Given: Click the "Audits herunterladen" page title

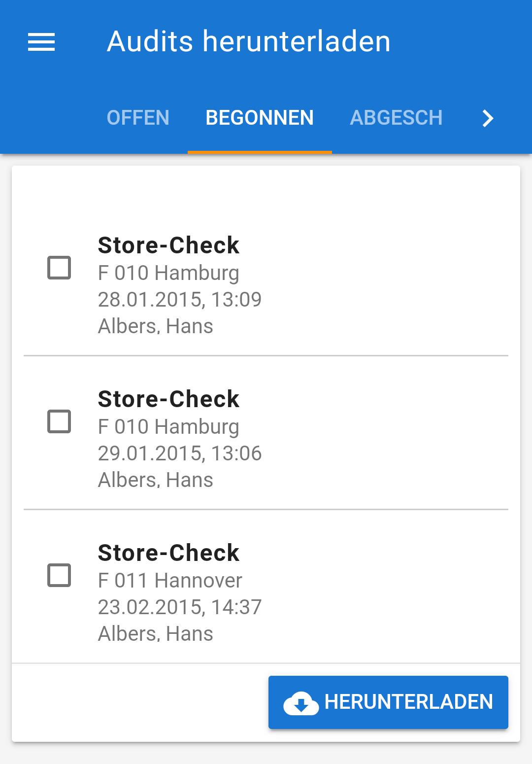Looking at the screenshot, I should tap(249, 41).
